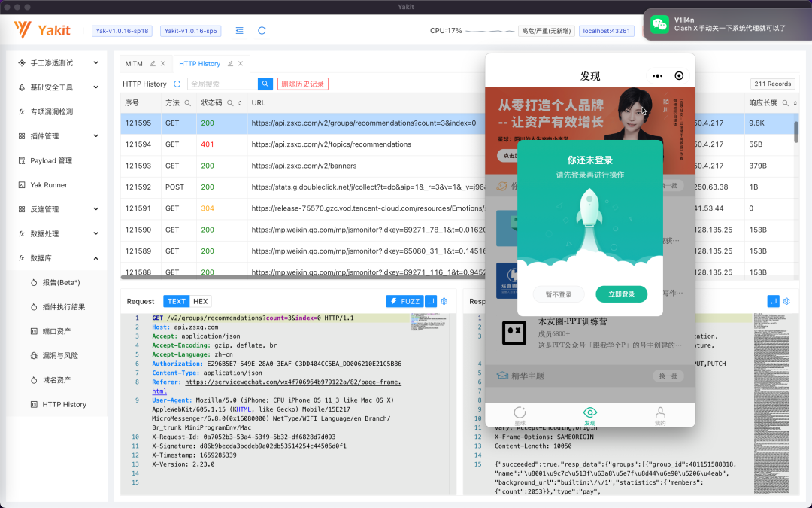Click the 全局搜索 search input field
The width and height of the screenshot is (812, 508).
[222, 84]
